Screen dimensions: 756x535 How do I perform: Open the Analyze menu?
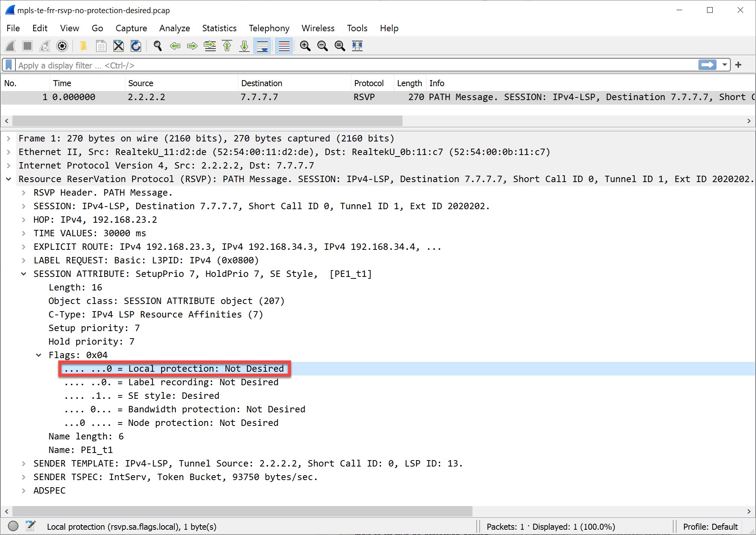coord(175,28)
